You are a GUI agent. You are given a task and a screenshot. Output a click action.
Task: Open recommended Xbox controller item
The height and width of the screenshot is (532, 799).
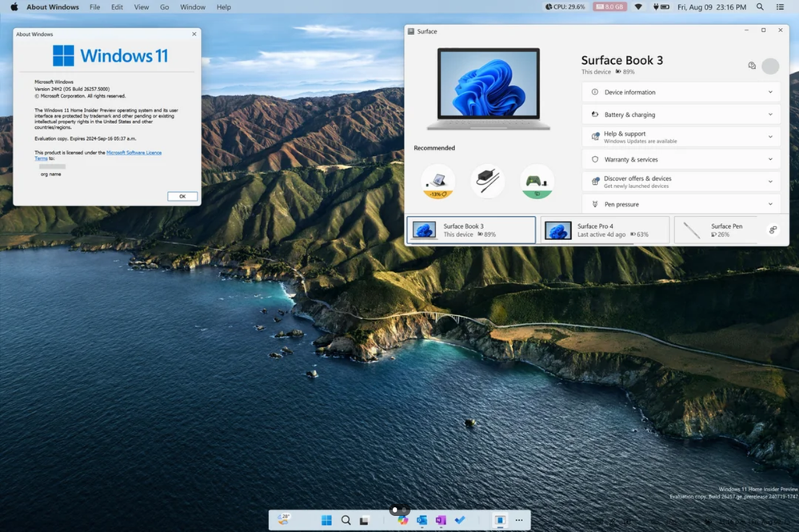[x=537, y=181]
